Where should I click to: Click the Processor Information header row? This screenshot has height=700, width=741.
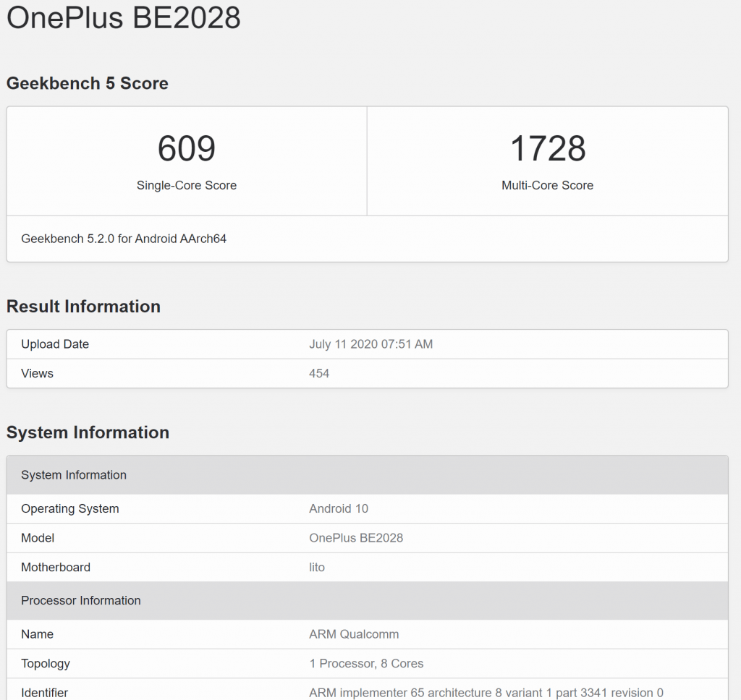click(x=367, y=600)
